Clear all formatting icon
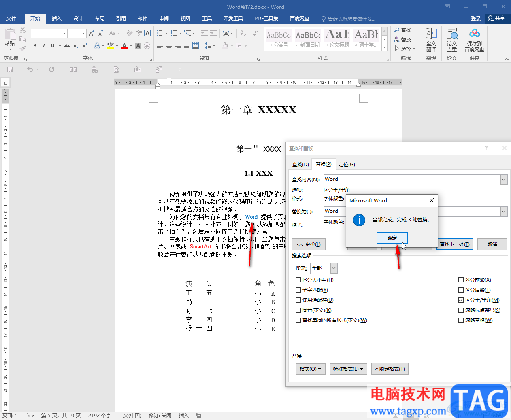511x420 pixels. 130,33
